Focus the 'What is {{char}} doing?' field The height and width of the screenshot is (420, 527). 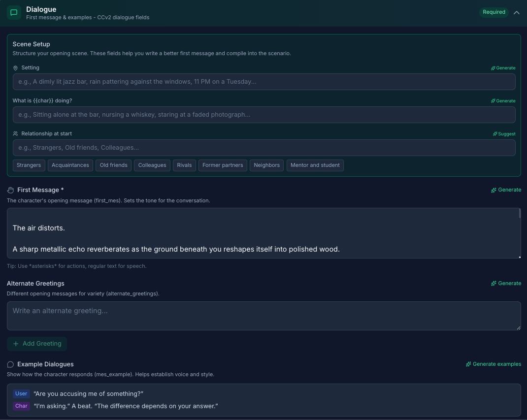coord(264,115)
